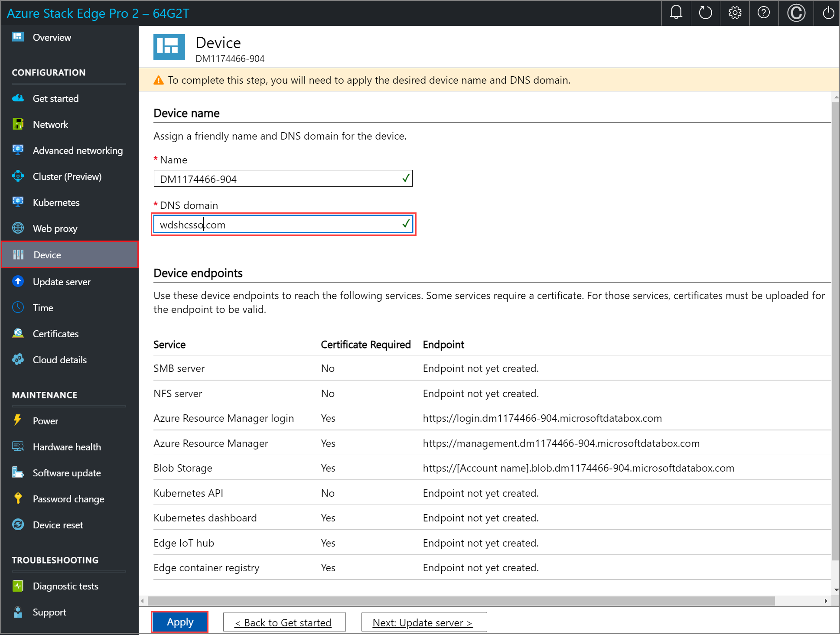This screenshot has width=840, height=635.
Task: Click the Apply button
Action: pyautogui.click(x=181, y=622)
